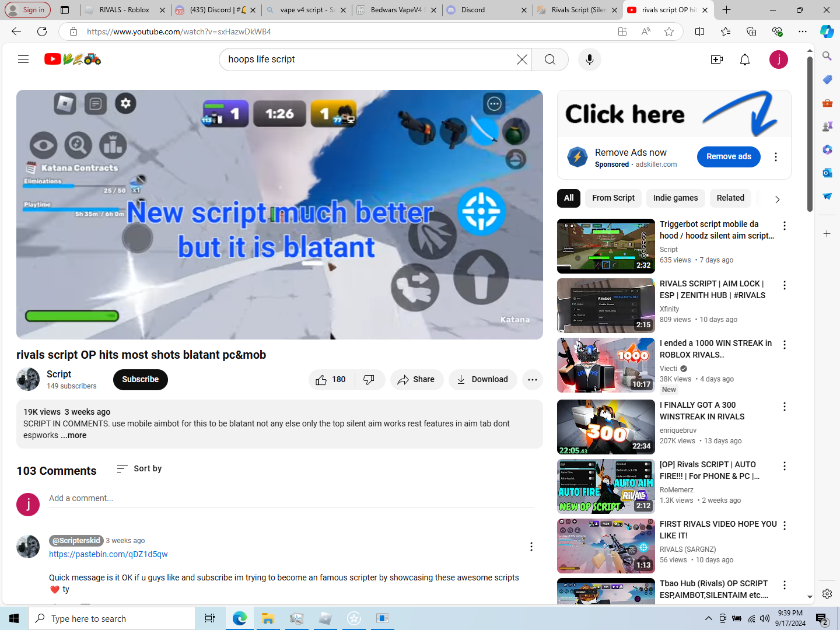Clear the search query with X icon
The height and width of the screenshot is (630, 840).
pos(522,60)
